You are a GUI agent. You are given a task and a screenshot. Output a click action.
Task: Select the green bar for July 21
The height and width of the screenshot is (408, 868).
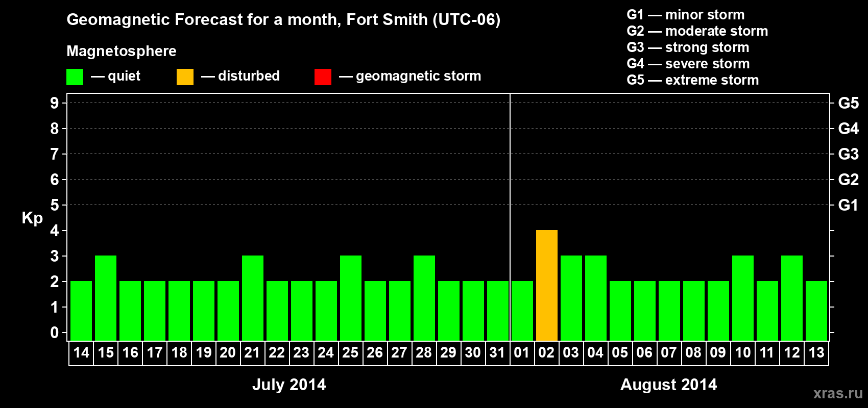(x=253, y=298)
